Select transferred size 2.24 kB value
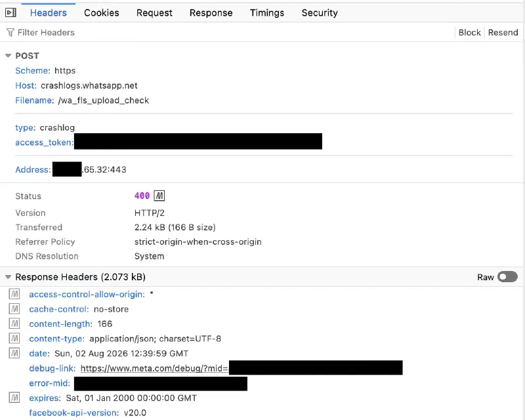Viewport: 525px width, 420px height. point(175,228)
